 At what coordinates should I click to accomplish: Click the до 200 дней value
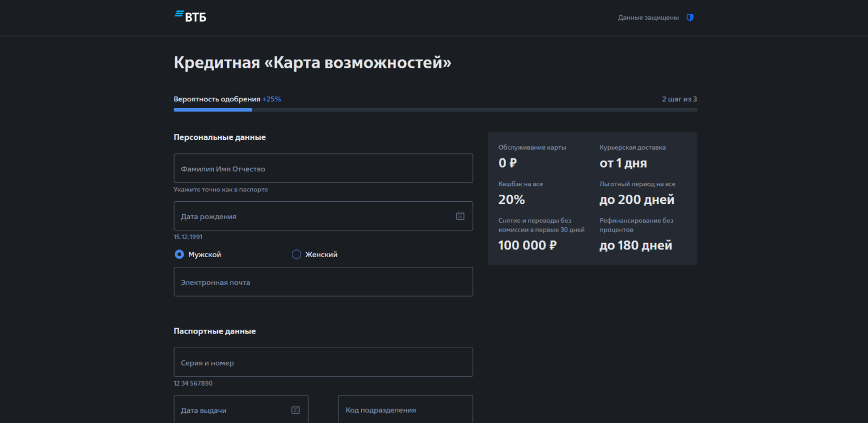637,200
